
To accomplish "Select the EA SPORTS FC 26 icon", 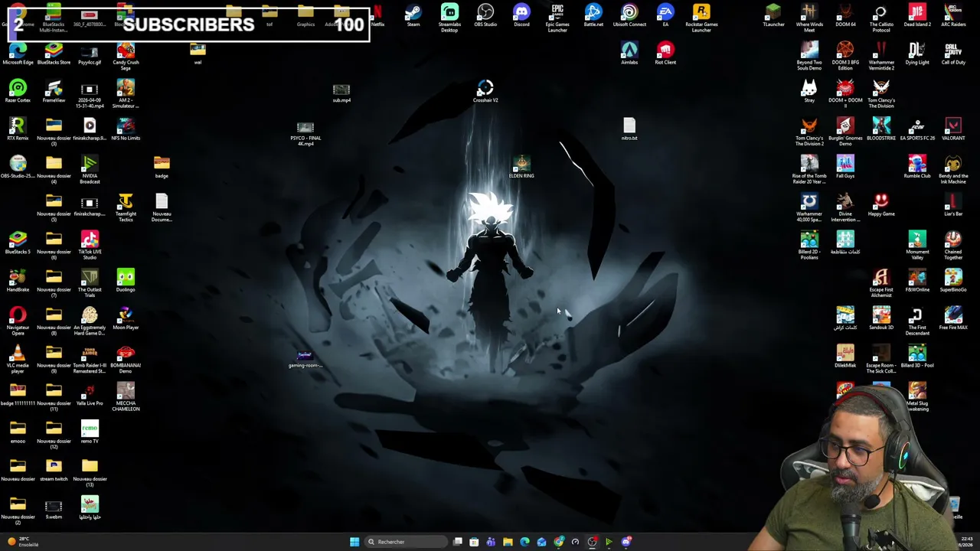I will pyautogui.click(x=917, y=129).
